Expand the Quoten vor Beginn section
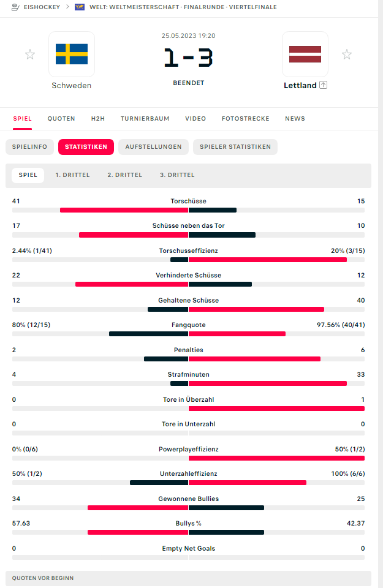The width and height of the screenshot is (383, 588). (188, 578)
